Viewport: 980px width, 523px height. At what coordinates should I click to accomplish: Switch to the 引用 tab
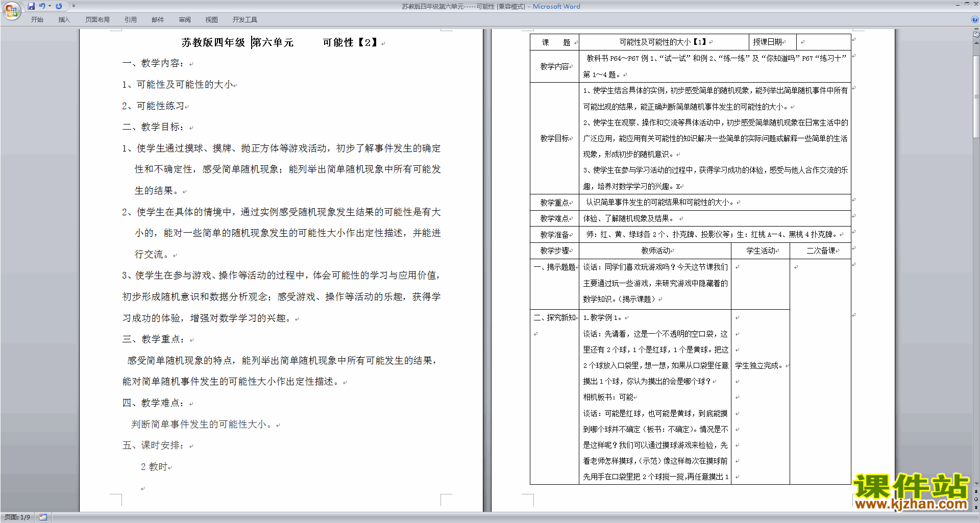pyautogui.click(x=130, y=20)
